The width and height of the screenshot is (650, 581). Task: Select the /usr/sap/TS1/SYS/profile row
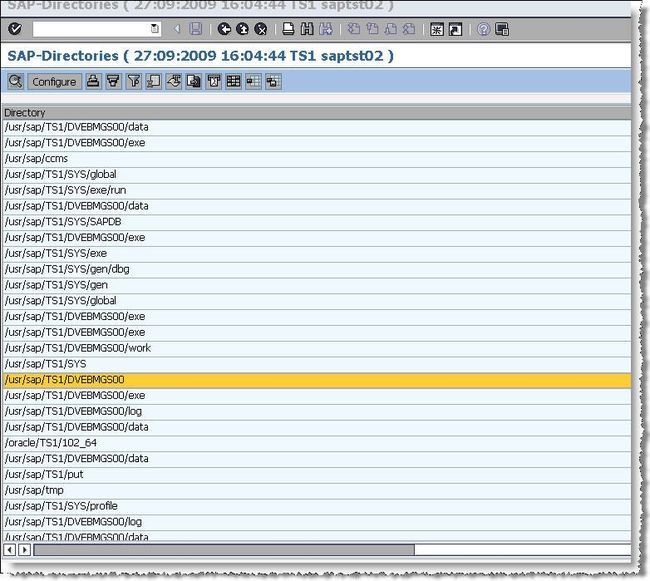(x=317, y=506)
